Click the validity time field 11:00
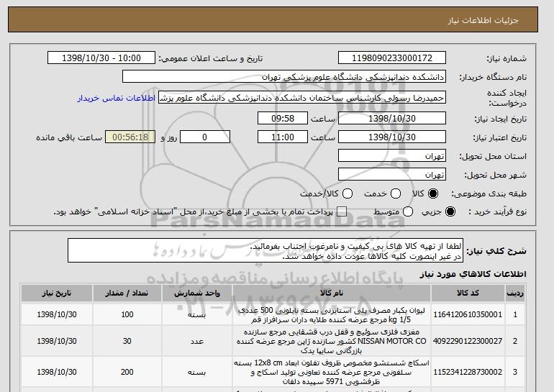This screenshot has width=554, height=392. point(283,137)
